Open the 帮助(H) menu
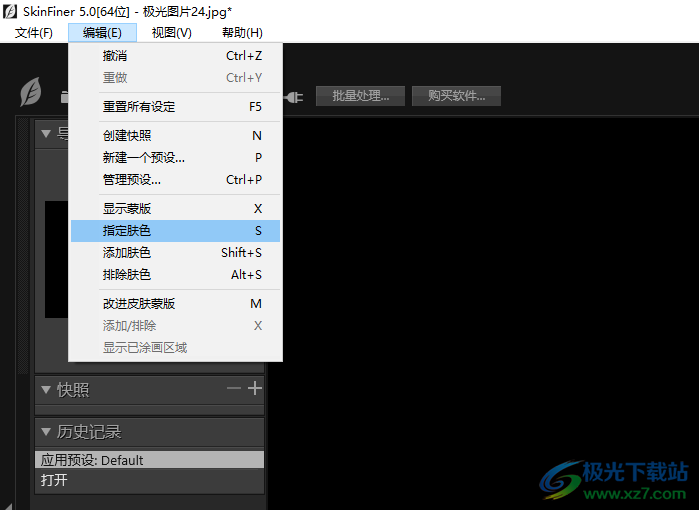The height and width of the screenshot is (510, 699). point(242,33)
